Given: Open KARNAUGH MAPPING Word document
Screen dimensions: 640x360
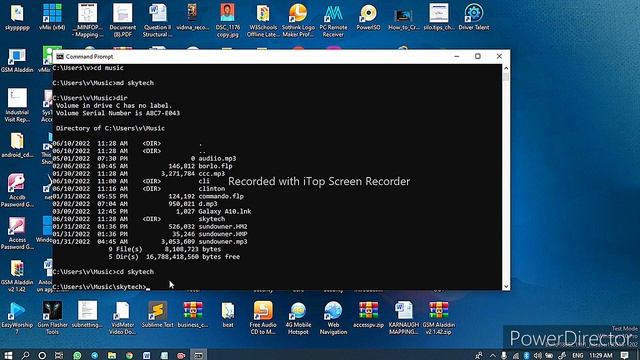Looking at the screenshot, I should (x=404, y=318).
